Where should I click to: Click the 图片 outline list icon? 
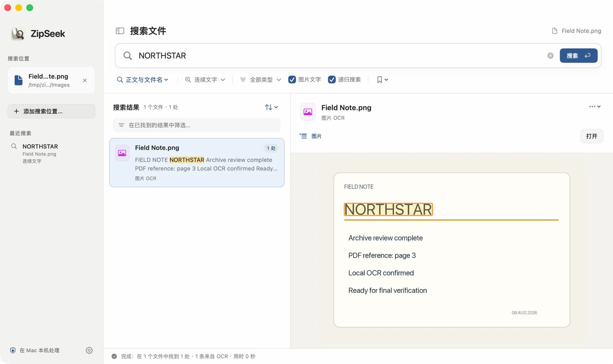tap(303, 136)
